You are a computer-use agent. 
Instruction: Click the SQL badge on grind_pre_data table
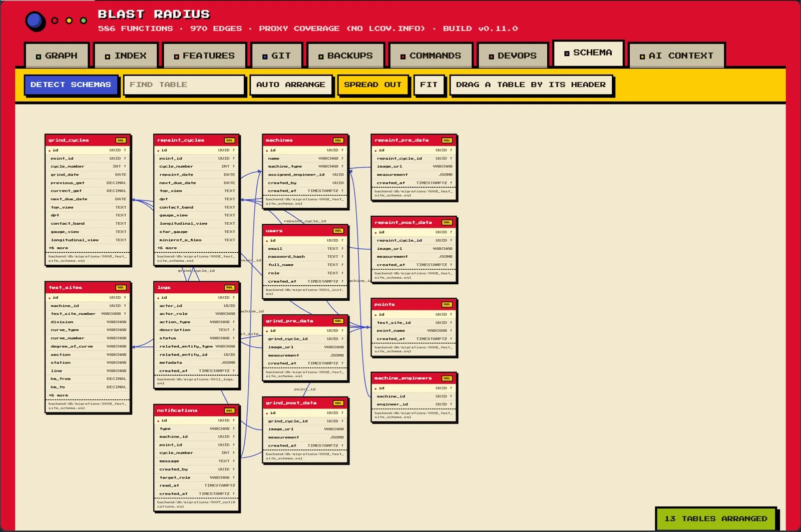pos(338,321)
